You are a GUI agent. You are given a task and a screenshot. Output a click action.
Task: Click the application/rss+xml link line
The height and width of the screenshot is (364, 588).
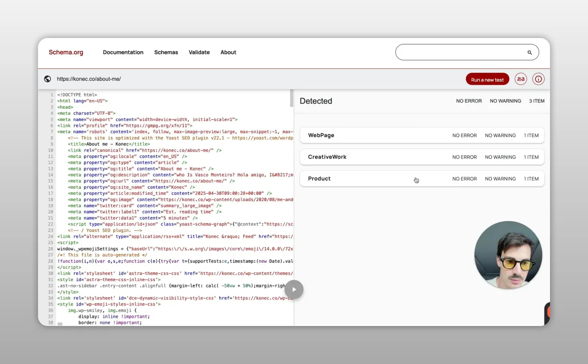[x=175, y=236]
